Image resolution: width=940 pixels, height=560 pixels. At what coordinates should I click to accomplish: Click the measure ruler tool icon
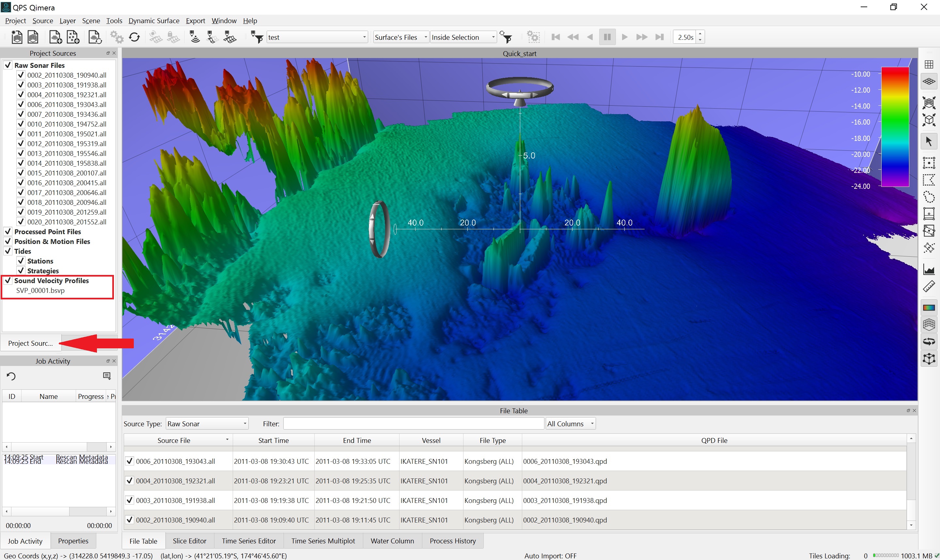pos(929,287)
